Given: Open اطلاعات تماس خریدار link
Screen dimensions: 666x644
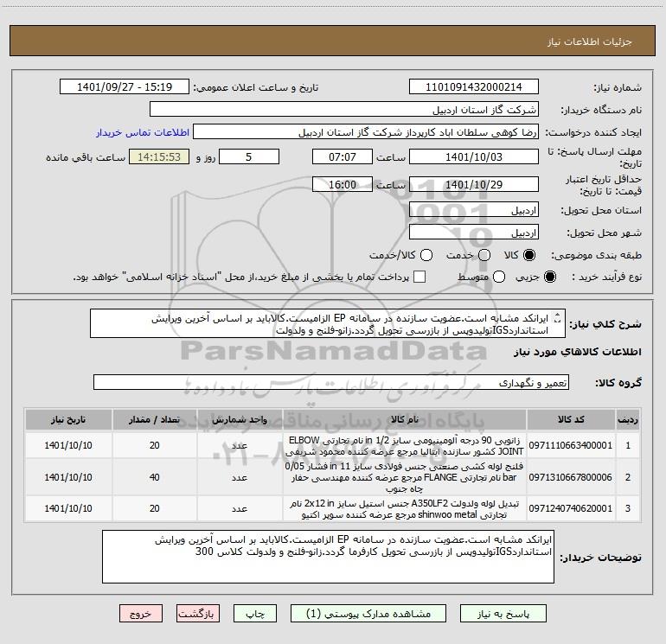Looking at the screenshot, I should [143, 132].
